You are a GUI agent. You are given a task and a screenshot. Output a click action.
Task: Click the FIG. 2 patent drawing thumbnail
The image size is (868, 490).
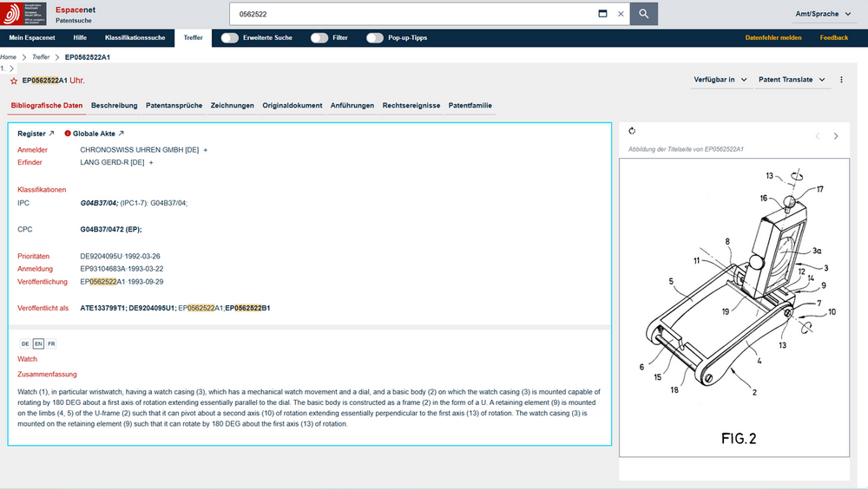(x=734, y=308)
